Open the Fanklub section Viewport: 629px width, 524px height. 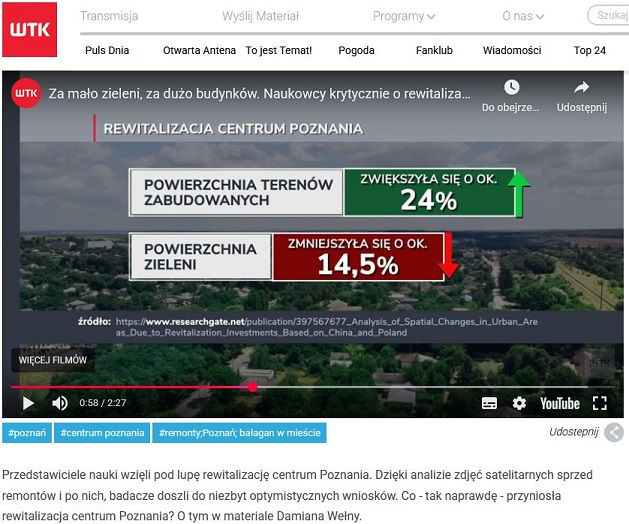coord(434,50)
